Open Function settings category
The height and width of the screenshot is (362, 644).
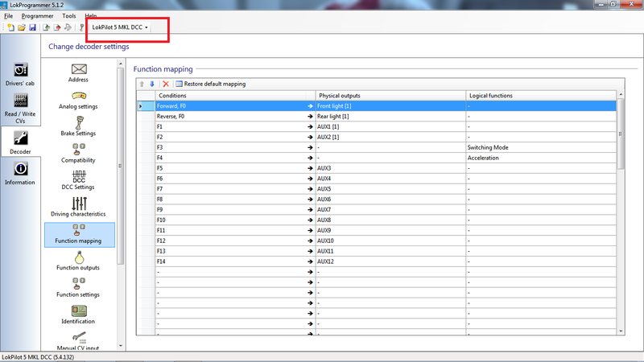[78, 288]
